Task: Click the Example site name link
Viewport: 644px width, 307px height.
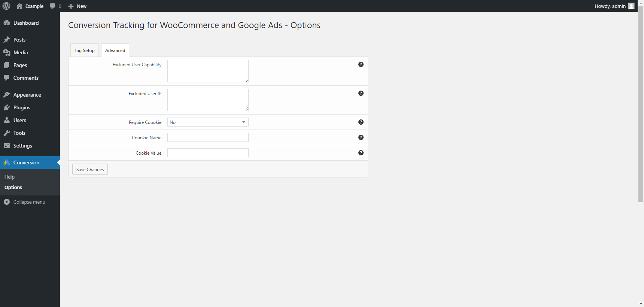Action: click(x=34, y=6)
